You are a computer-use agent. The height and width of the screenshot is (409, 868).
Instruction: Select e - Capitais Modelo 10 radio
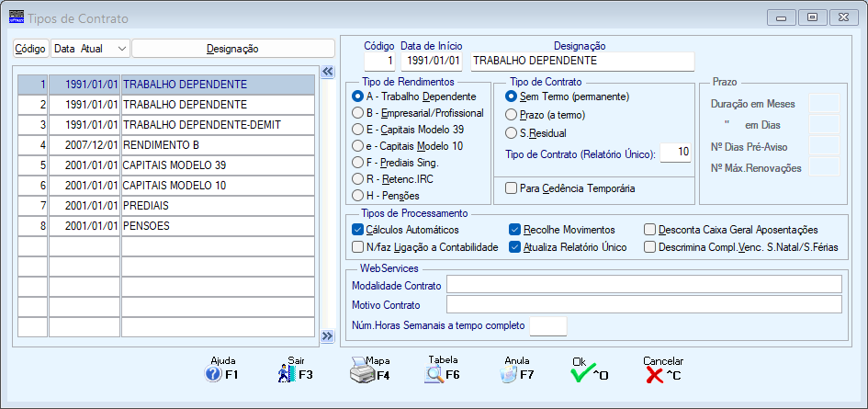coord(357,146)
